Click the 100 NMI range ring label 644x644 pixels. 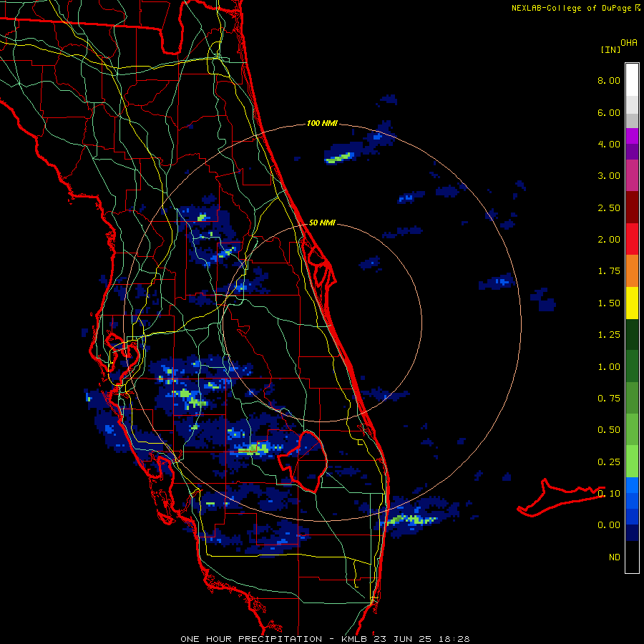(322, 123)
